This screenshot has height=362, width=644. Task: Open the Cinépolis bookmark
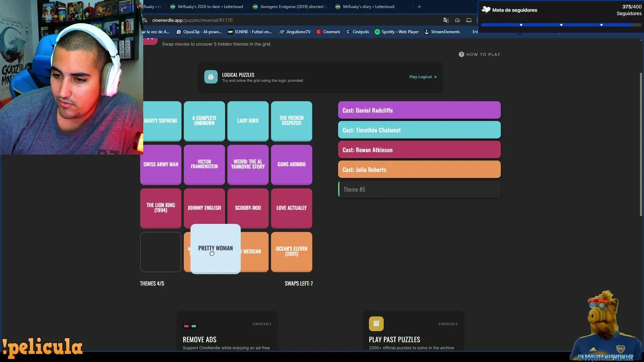coord(357,32)
